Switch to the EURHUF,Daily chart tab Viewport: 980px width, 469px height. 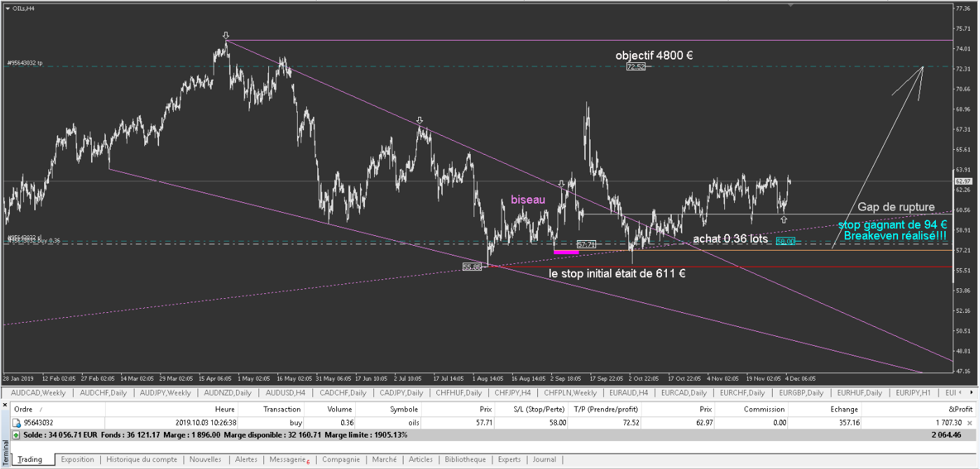pyautogui.click(x=861, y=393)
